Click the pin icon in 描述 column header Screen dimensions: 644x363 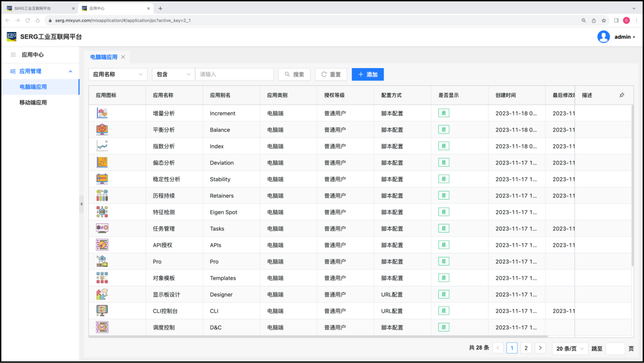click(621, 95)
